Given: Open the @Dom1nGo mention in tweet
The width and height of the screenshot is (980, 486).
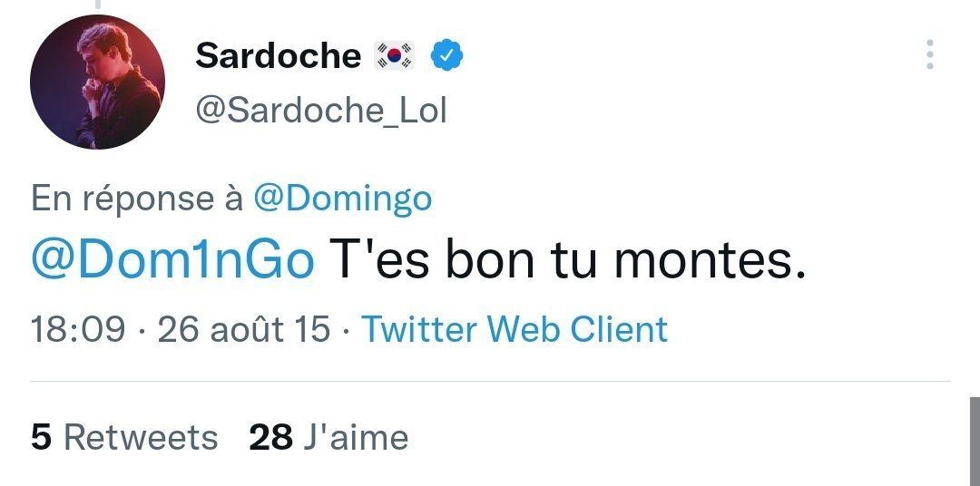Looking at the screenshot, I should pyautogui.click(x=172, y=261).
